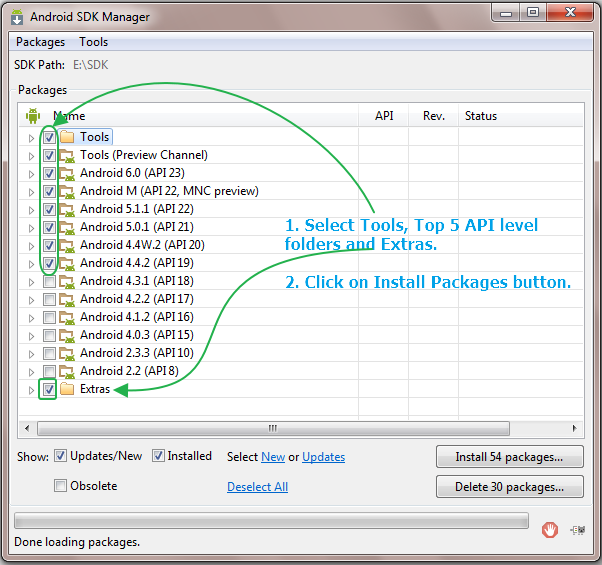The height and width of the screenshot is (565, 602).
Task: Click the Delete 30 packages button
Action: click(x=509, y=487)
